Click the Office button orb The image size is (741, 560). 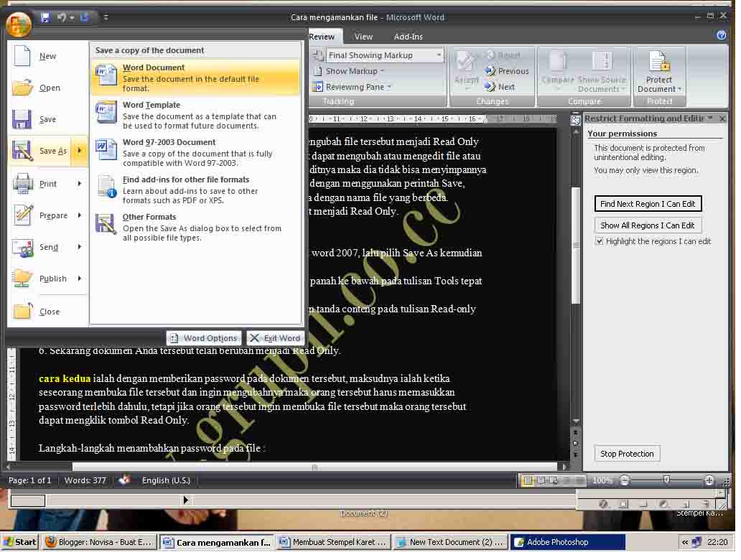pos(19,24)
